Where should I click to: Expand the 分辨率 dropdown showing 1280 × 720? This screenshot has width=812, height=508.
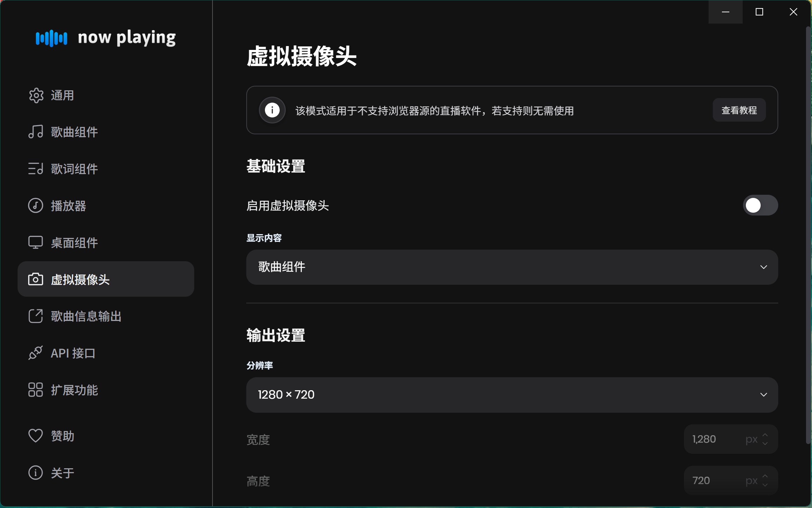(512, 395)
